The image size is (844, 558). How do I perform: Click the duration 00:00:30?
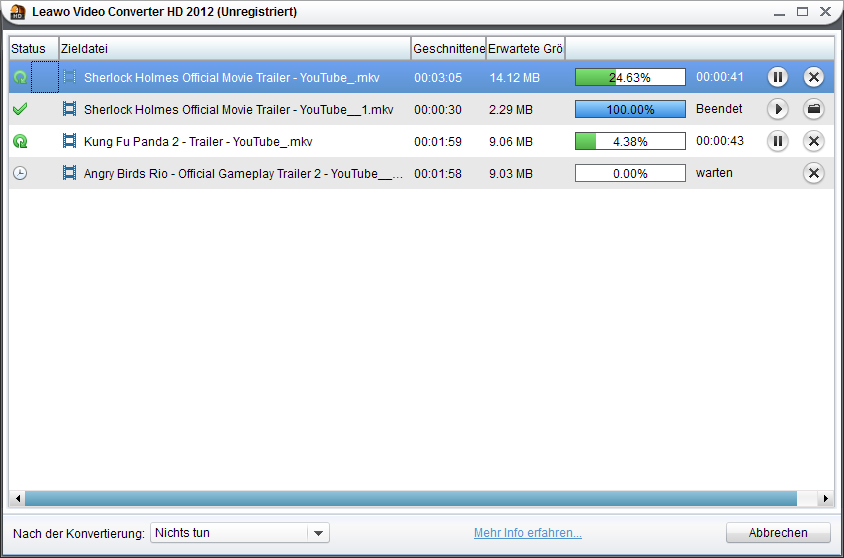(x=438, y=109)
